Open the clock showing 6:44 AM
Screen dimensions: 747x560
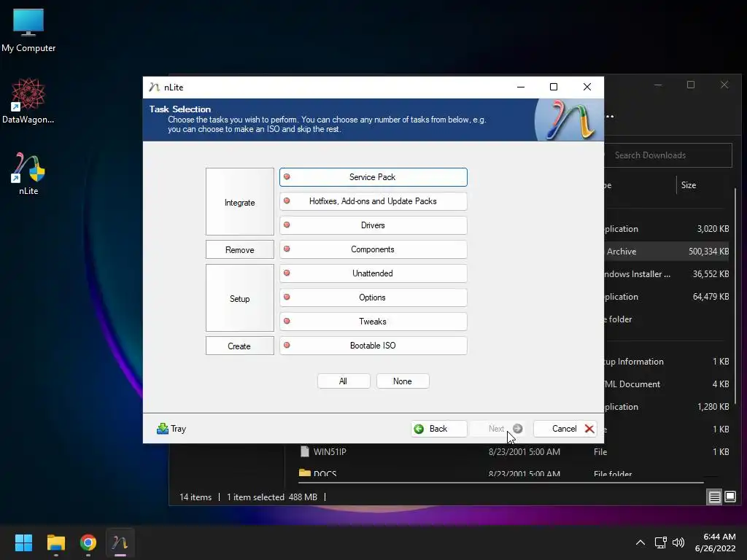[715, 542]
